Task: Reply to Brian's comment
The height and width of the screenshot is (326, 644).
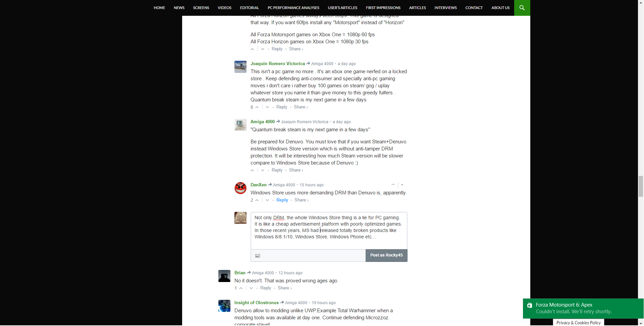Action: point(265,288)
